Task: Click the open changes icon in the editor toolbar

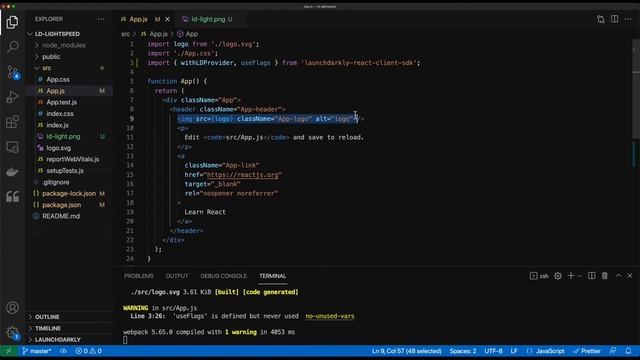Action: click(x=600, y=19)
